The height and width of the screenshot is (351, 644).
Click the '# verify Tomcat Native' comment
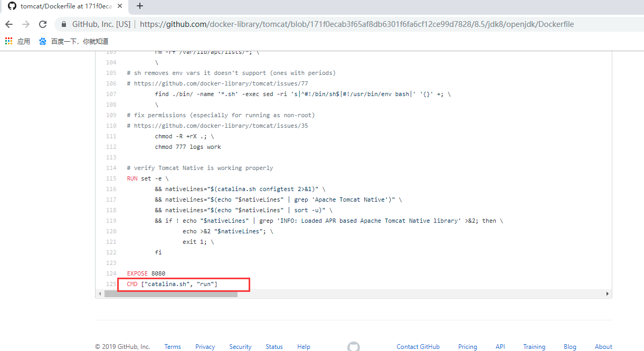[200, 168]
